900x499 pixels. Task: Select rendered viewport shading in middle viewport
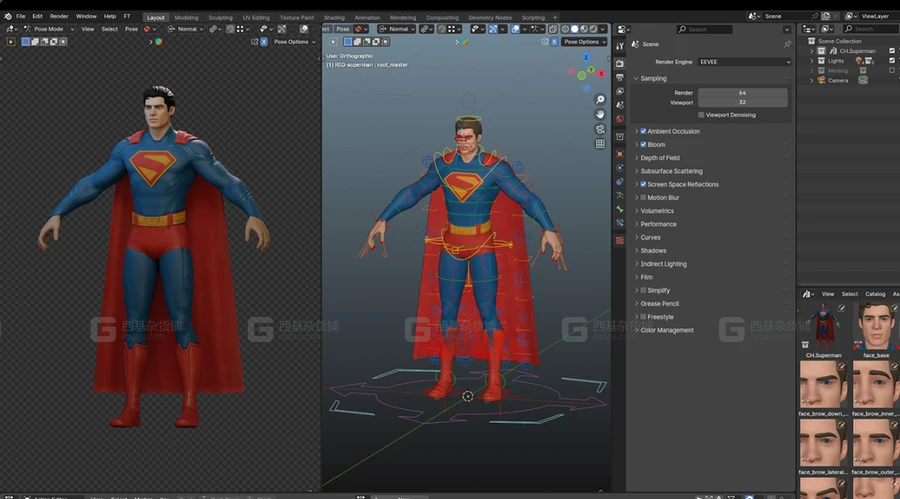593,29
